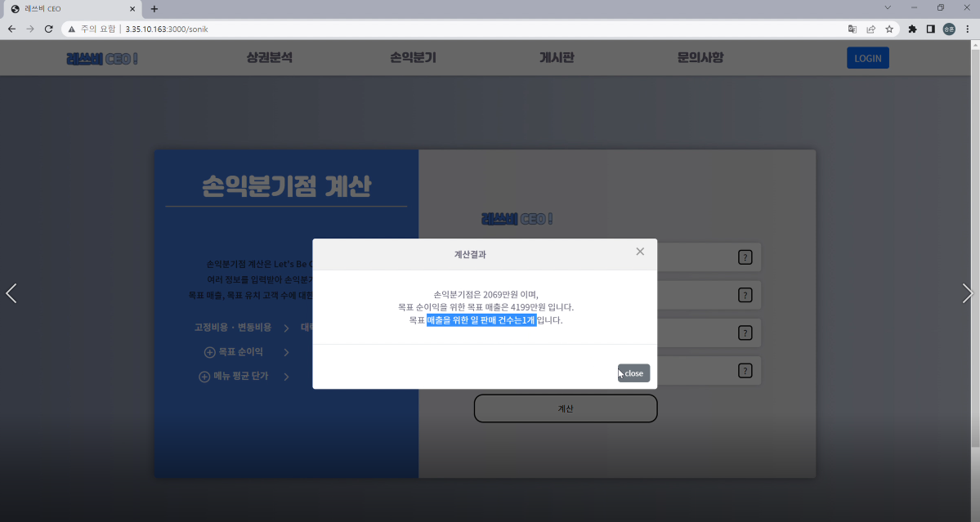The image size is (980, 522).
Task: Click the next slide arrow on the right edge
Action: pos(968,292)
